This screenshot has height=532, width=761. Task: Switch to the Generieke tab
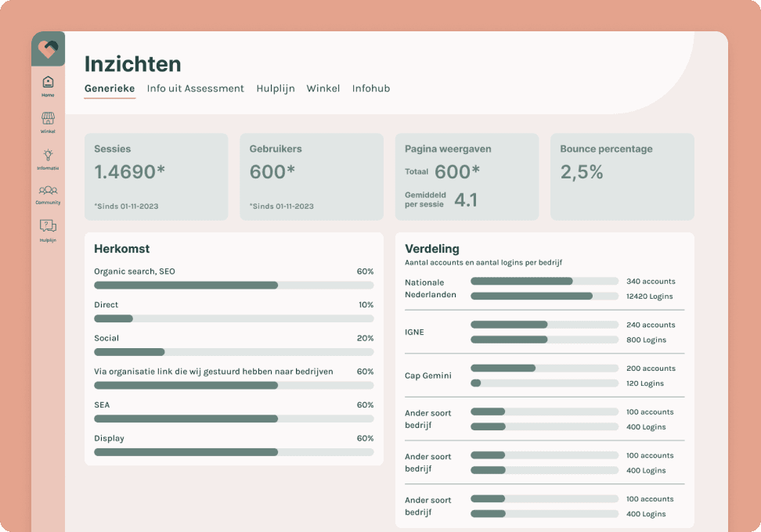[x=109, y=88]
